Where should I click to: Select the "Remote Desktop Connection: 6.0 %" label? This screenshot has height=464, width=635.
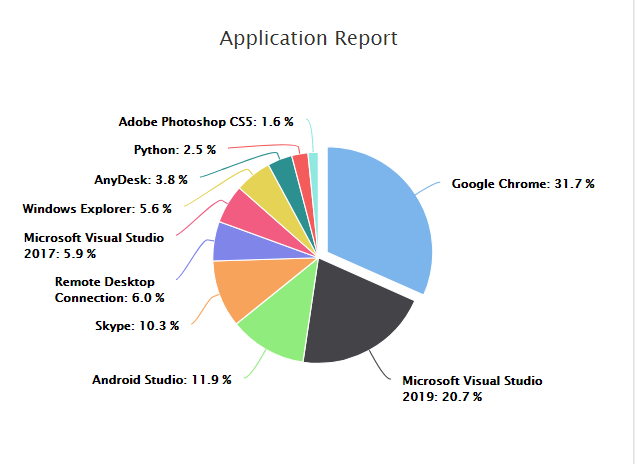(x=110, y=290)
